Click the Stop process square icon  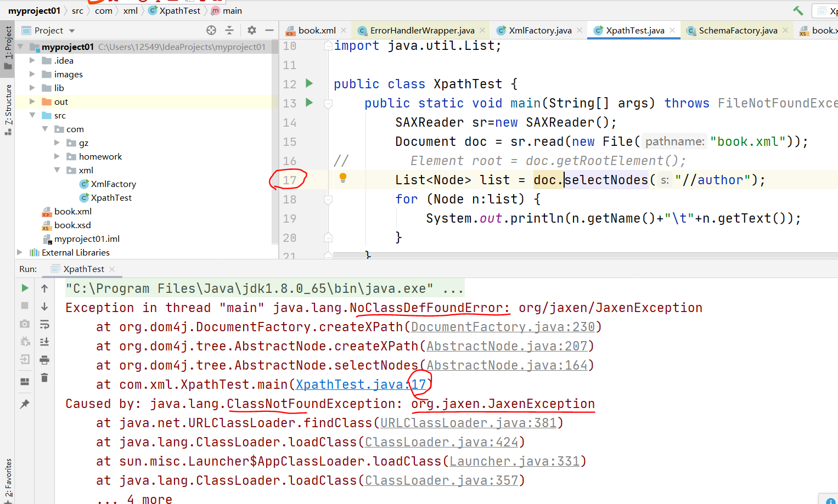pos(25,305)
